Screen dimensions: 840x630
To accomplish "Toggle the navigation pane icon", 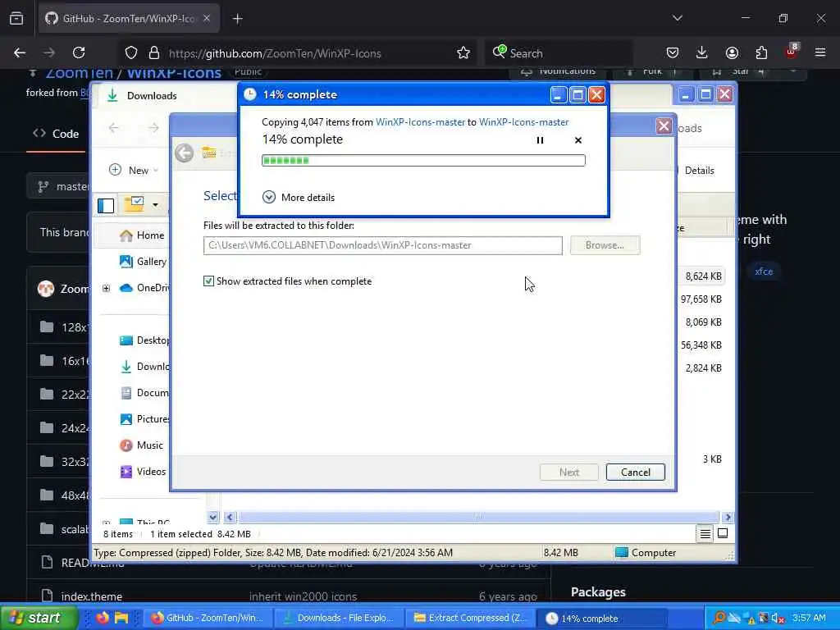I will (106, 205).
